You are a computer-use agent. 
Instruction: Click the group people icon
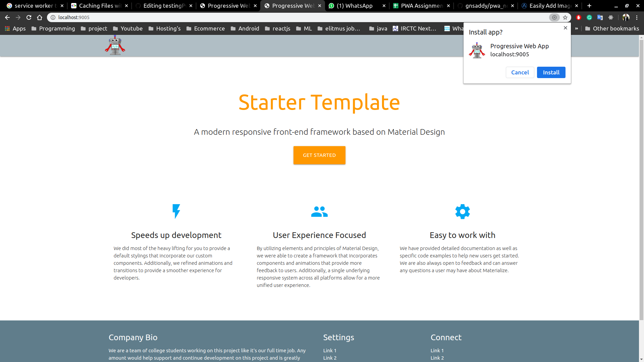(319, 212)
